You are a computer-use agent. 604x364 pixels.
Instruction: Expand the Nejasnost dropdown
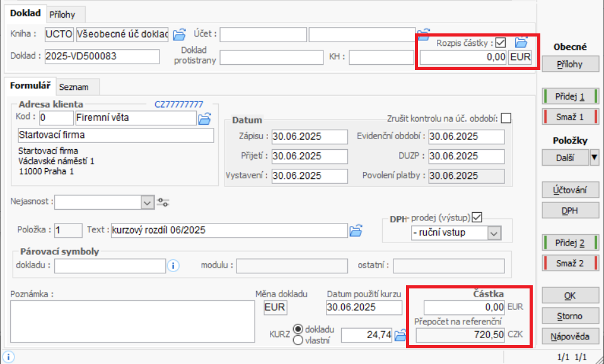click(148, 202)
